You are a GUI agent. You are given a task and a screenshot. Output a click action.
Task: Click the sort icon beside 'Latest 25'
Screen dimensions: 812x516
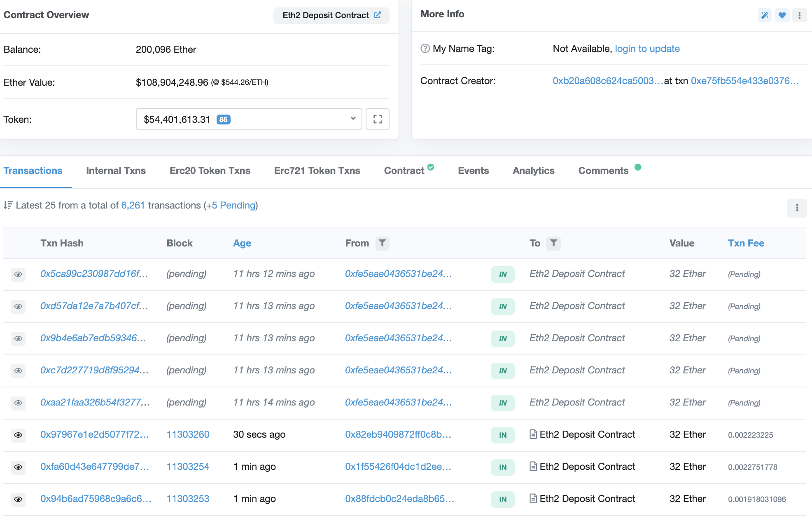pyautogui.click(x=8, y=205)
